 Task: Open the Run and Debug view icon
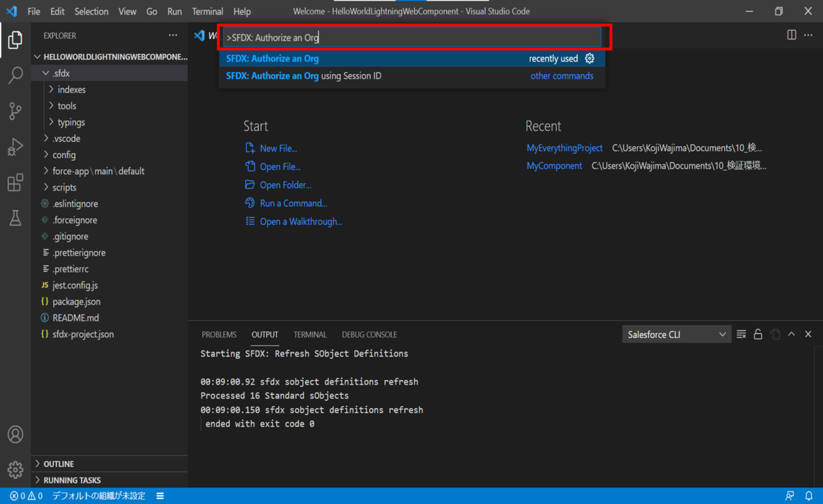(15, 147)
